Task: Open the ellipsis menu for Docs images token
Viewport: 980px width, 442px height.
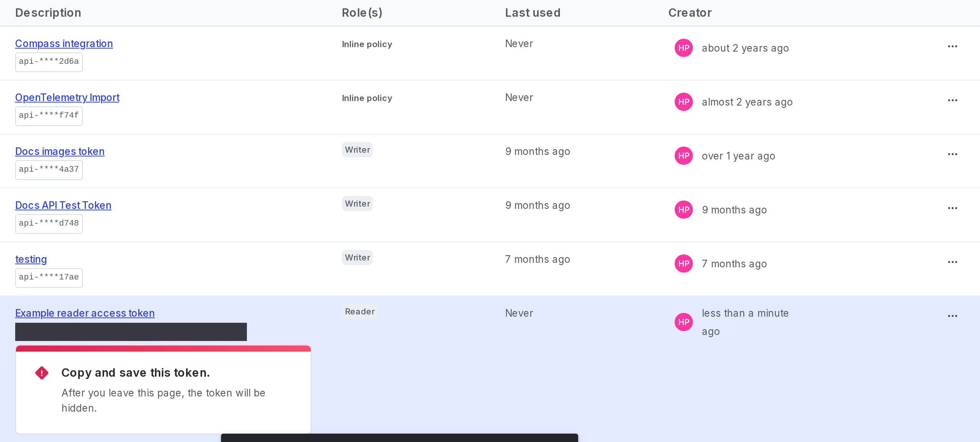Action: (x=953, y=154)
